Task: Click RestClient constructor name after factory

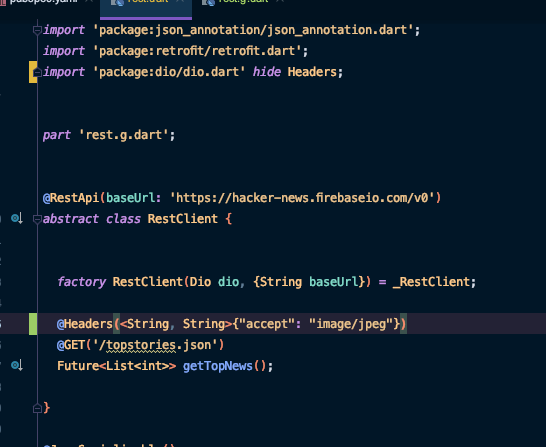Action: [x=148, y=282]
